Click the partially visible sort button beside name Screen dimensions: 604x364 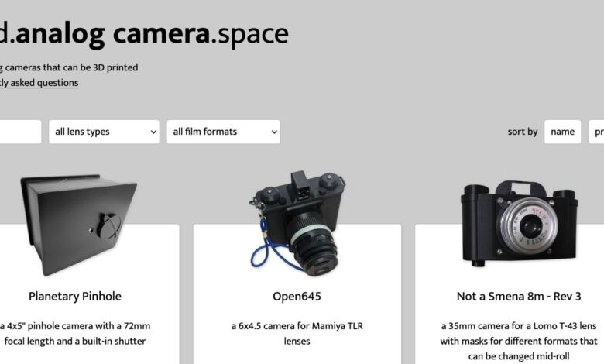[596, 132]
